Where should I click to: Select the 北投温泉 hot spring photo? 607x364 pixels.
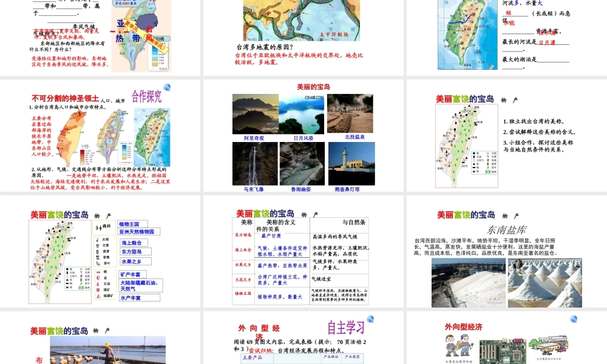350,113
